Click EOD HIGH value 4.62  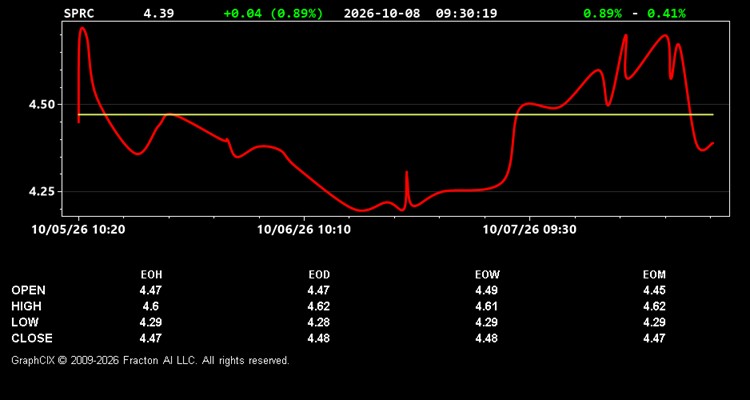[319, 306]
